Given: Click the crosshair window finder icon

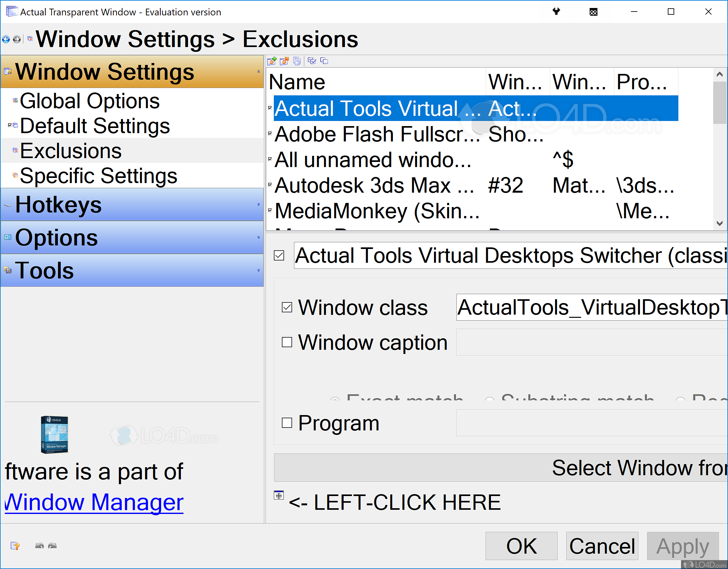Looking at the screenshot, I should (279, 495).
